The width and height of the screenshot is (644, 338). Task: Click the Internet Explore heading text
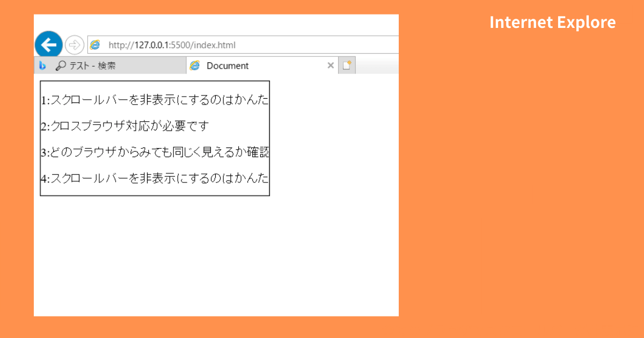point(552,23)
